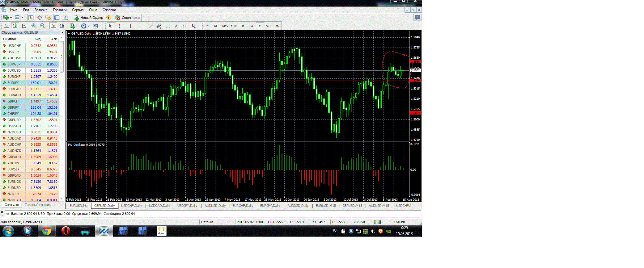The height and width of the screenshot is (268, 644).
Task: Open the Alpari app in taskbar
Action: pyautogui.click(x=161, y=231)
